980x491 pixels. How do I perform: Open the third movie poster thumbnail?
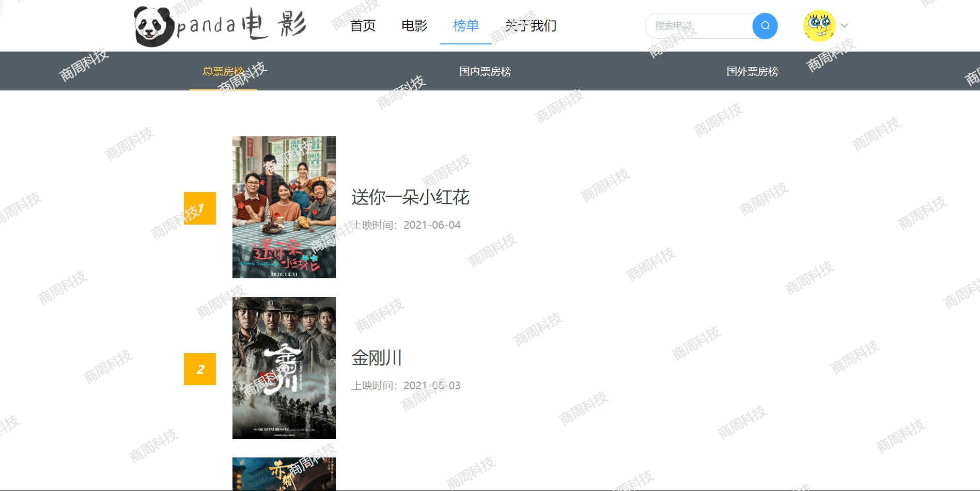click(284, 474)
